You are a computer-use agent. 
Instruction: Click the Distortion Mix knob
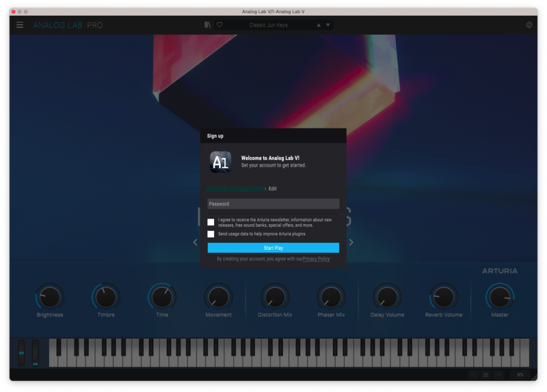(x=275, y=297)
